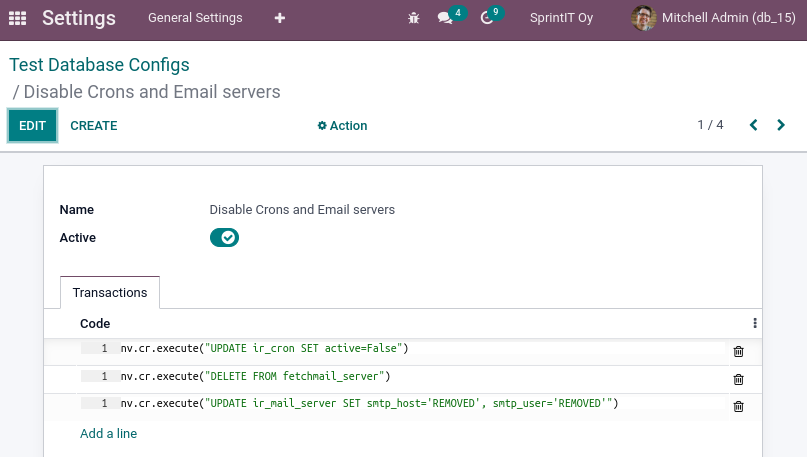Select the ir_cron SET active=False code row
Screen dimensions: 807x457
pyautogui.click(x=402, y=348)
